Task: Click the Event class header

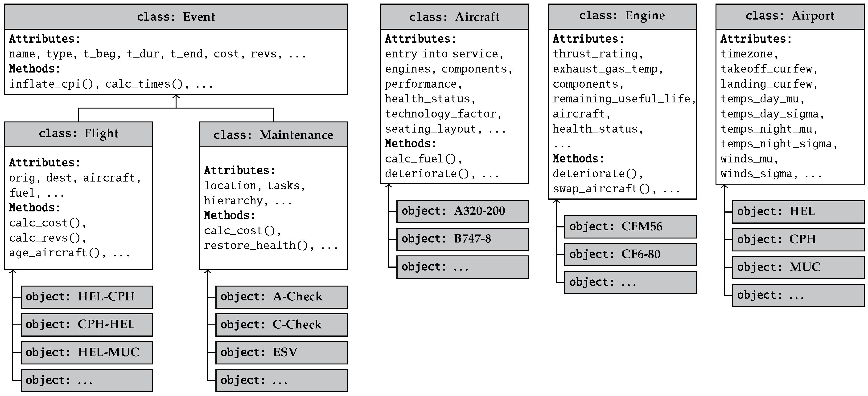Action: coord(176,16)
